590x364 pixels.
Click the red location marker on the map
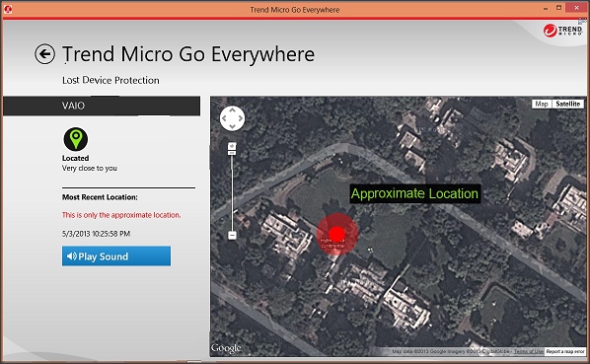point(337,234)
